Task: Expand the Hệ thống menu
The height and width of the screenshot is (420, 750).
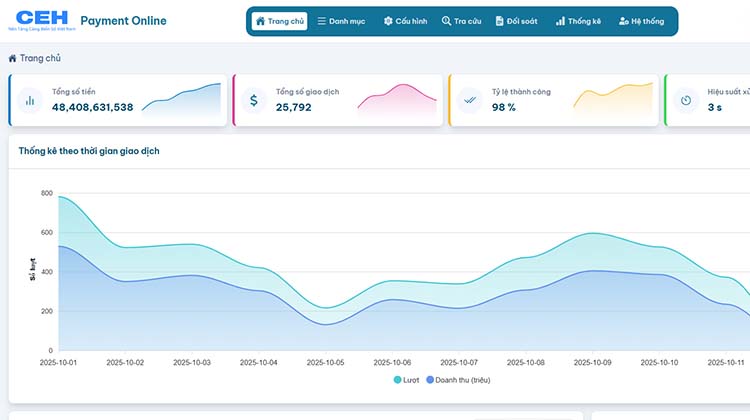Action: [x=640, y=21]
